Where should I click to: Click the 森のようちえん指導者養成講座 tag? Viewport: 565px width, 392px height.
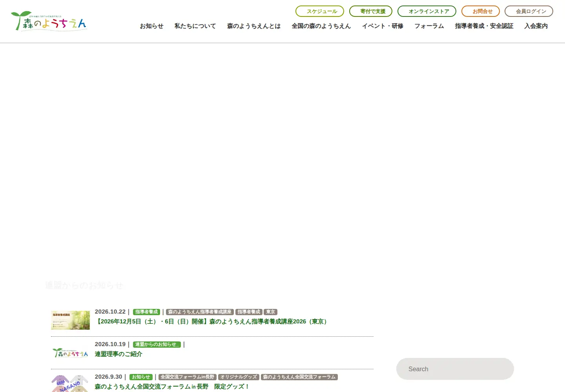click(x=200, y=312)
